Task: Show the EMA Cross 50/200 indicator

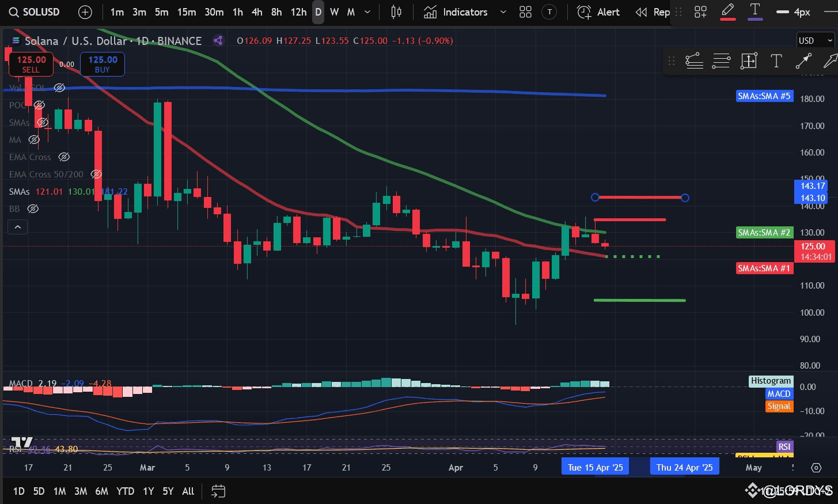Action: 96,174
